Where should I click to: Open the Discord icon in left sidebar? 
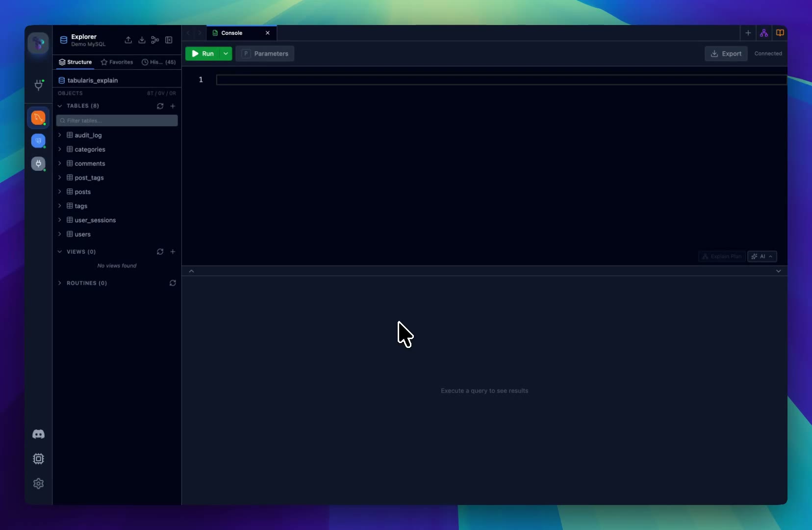coord(38,434)
